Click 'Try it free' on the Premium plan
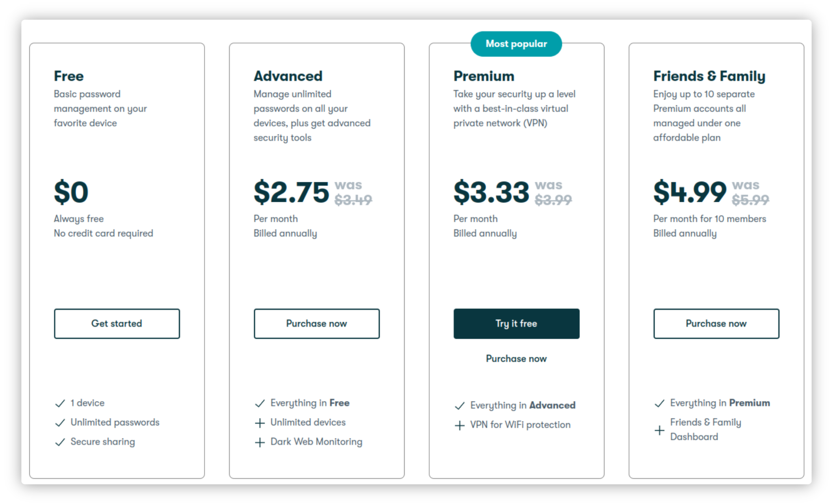The image size is (833, 504). tap(516, 323)
